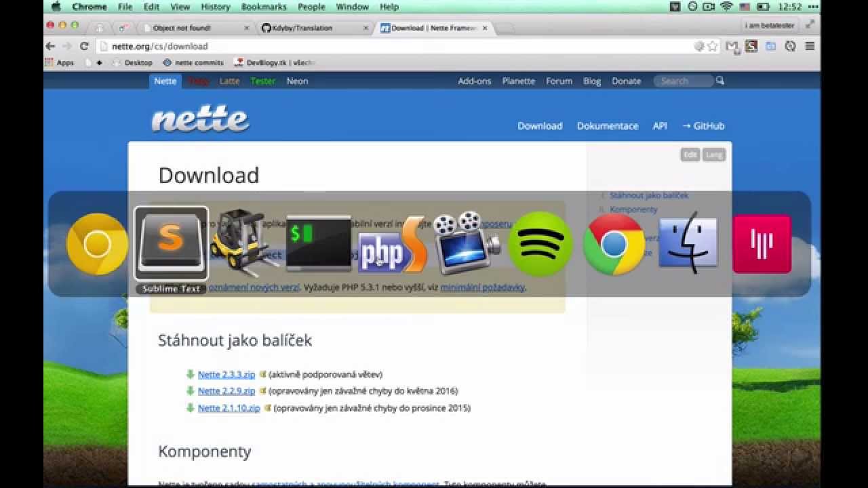Click the browser back arrow
Image resolution: width=868 pixels, height=488 pixels.
pyautogui.click(x=50, y=46)
